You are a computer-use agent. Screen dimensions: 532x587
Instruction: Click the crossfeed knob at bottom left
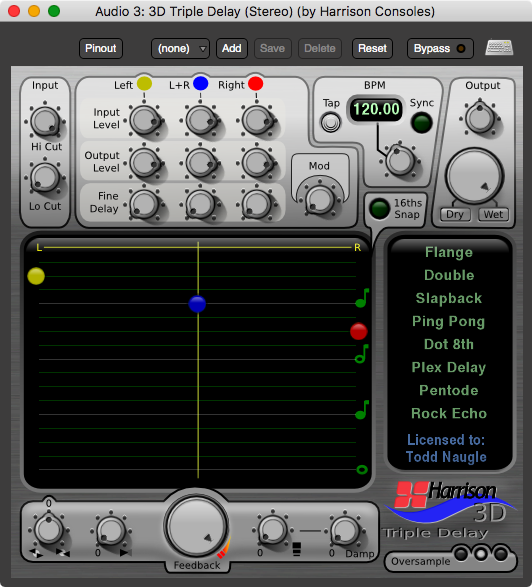point(49,529)
